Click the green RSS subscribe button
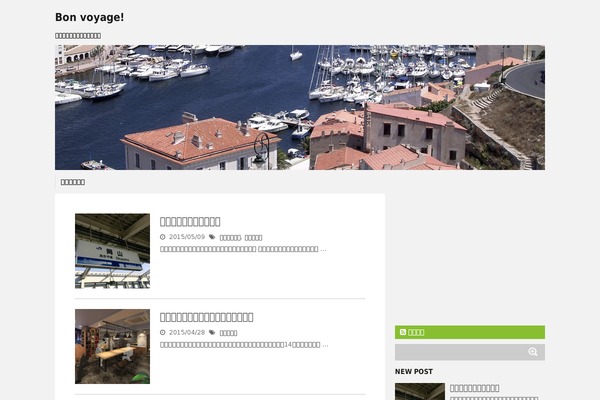This screenshot has height=400, width=600. point(470,332)
